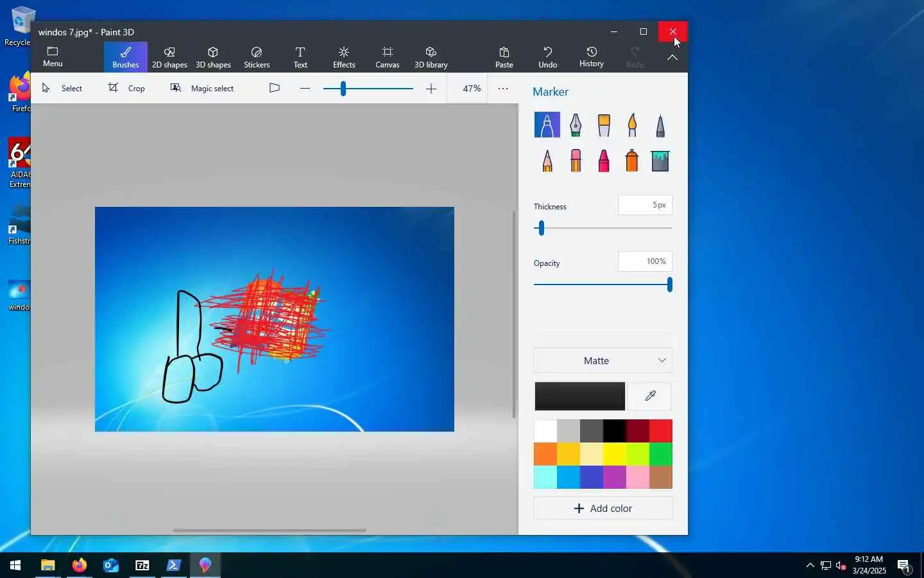Screen dimensions: 924x578
Task: Open PowerShell from the taskbar
Action: pyautogui.click(x=173, y=565)
